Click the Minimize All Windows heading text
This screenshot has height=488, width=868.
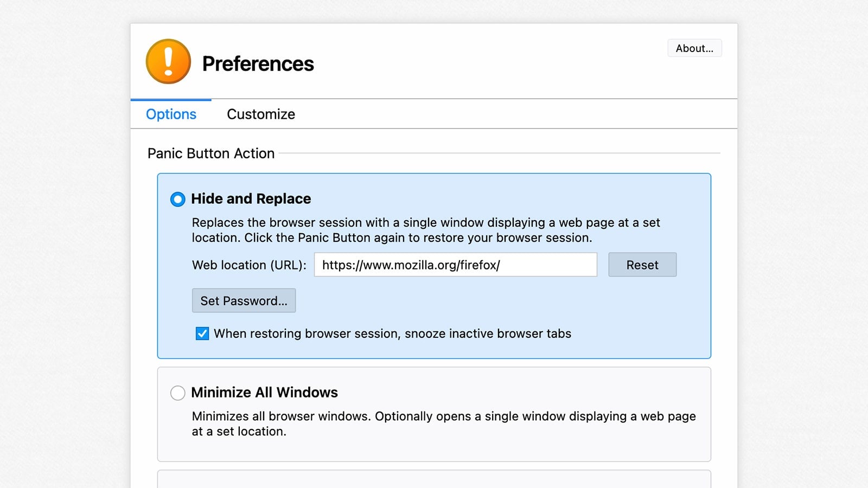click(264, 392)
